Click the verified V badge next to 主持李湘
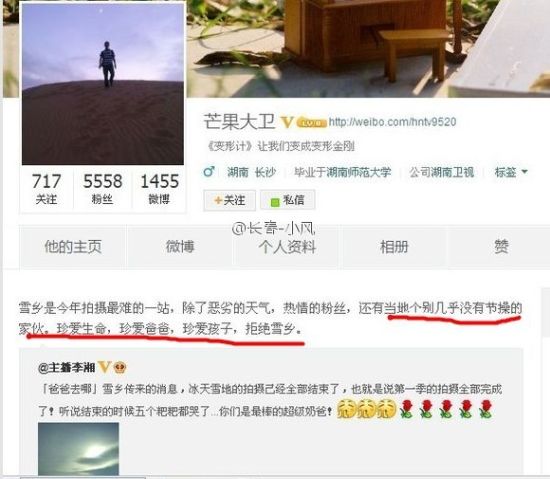550x479 pixels. tap(104, 367)
